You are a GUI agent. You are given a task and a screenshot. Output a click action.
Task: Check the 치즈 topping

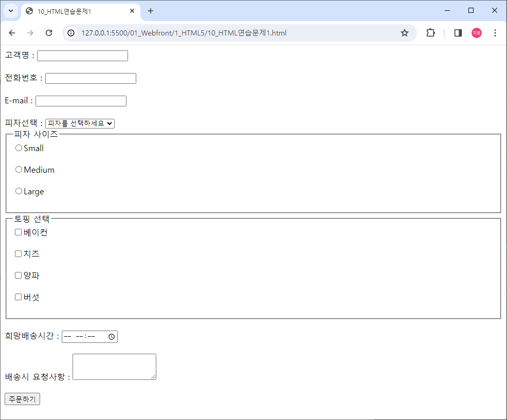(x=18, y=254)
